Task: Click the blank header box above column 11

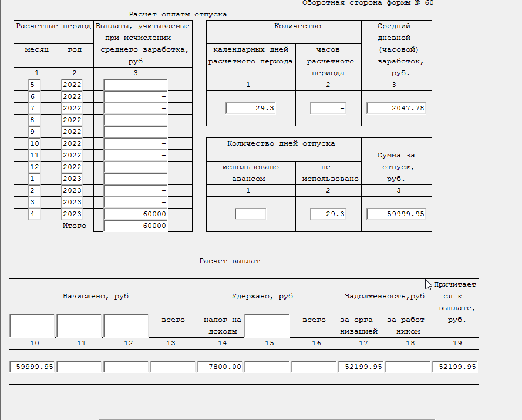Action: click(x=79, y=325)
